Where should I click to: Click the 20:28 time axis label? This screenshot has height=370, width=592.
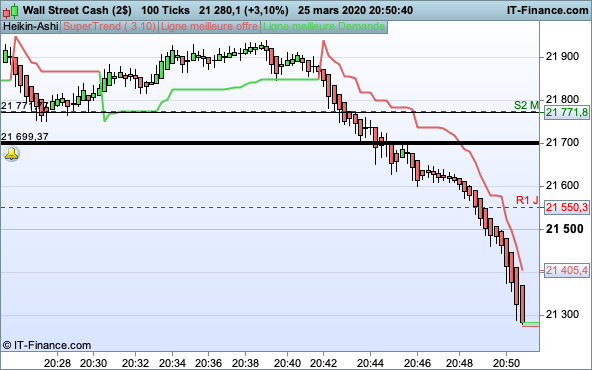57,363
